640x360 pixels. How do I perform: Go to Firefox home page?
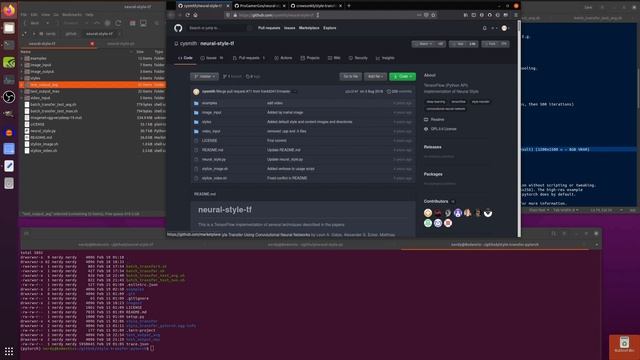click(x=196, y=15)
